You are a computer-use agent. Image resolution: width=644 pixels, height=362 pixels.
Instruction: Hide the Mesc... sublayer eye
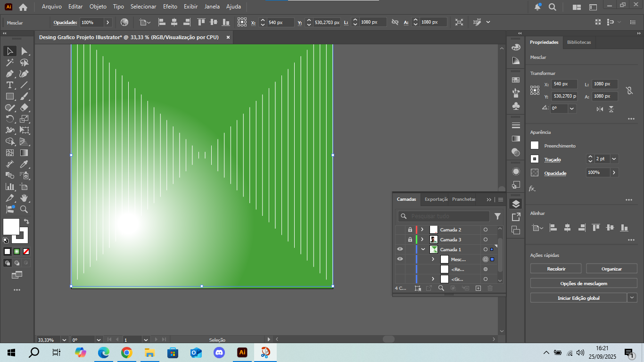(400, 259)
